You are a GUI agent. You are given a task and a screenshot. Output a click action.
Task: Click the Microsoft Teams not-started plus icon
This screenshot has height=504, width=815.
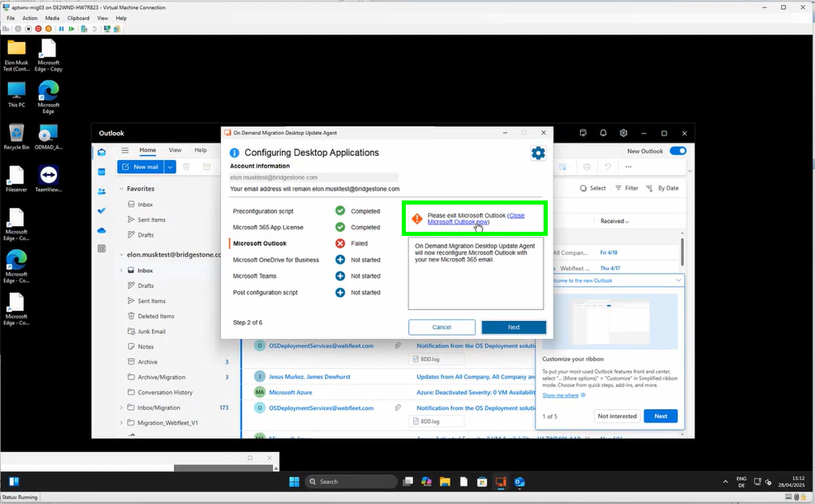[340, 276]
